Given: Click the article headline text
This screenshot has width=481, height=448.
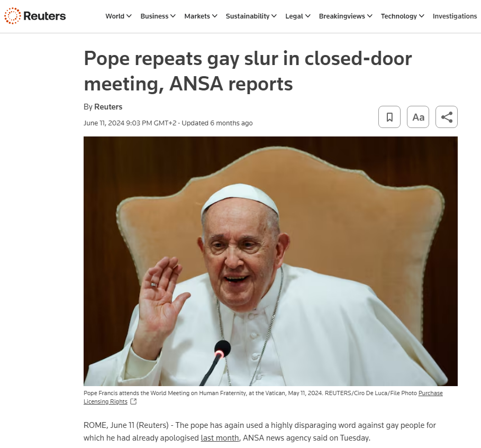Looking at the screenshot, I should click(x=248, y=71).
